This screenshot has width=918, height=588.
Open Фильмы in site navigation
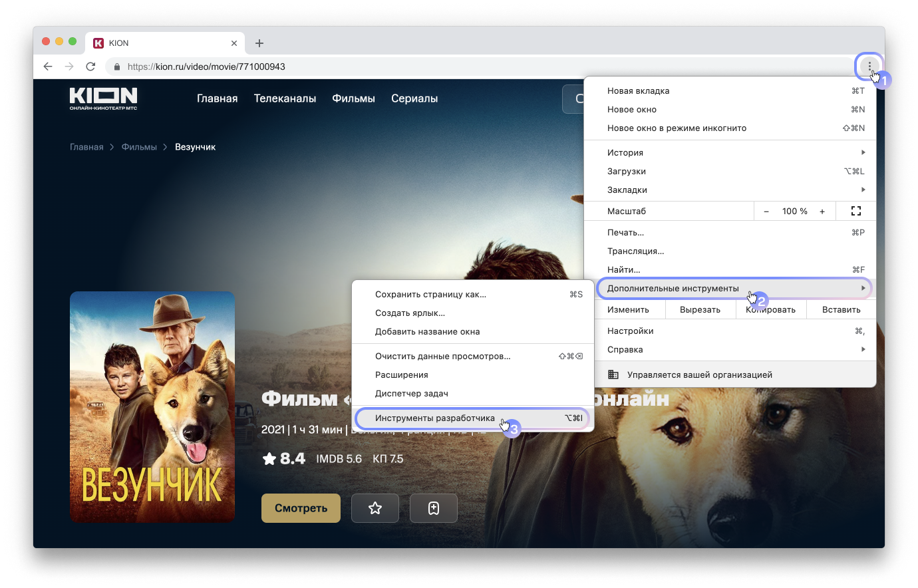(353, 98)
